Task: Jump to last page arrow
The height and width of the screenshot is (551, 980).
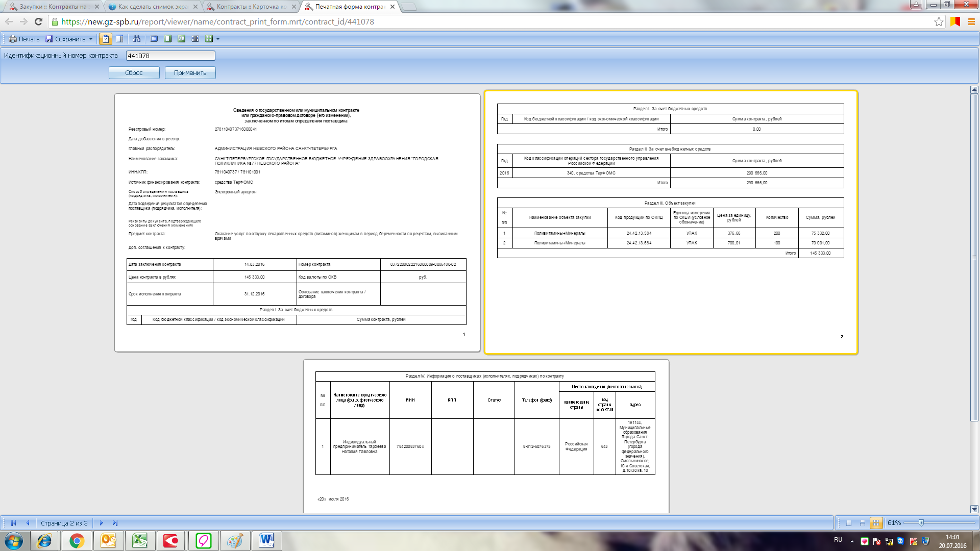Action: click(115, 523)
